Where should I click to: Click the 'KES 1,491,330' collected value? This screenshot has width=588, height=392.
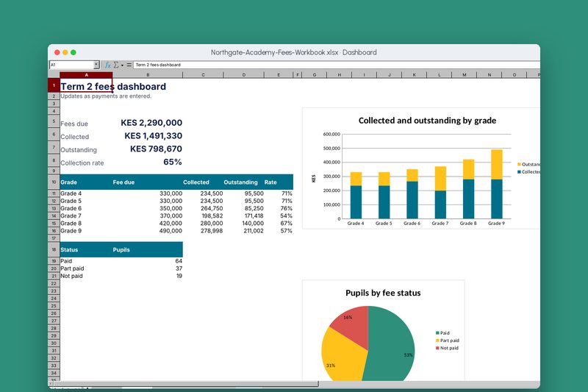pyautogui.click(x=153, y=136)
